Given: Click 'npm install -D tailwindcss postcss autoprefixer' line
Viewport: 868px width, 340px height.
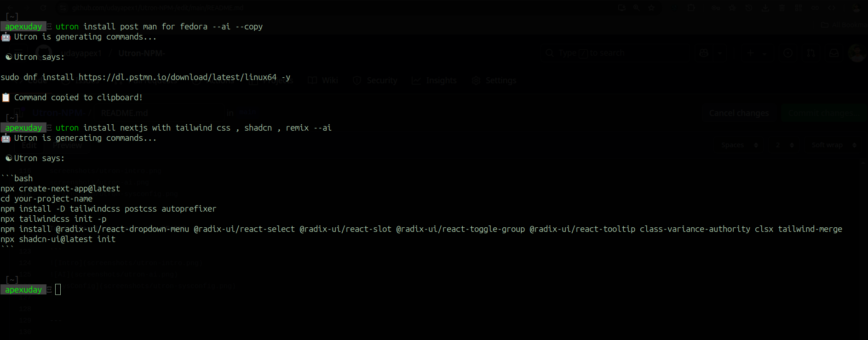Looking at the screenshot, I should coord(109,209).
